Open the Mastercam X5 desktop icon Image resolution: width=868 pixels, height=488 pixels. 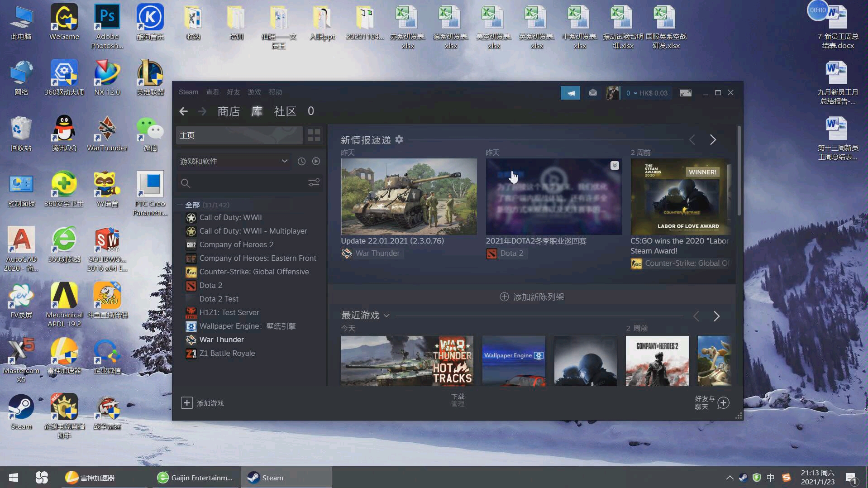coord(21,360)
